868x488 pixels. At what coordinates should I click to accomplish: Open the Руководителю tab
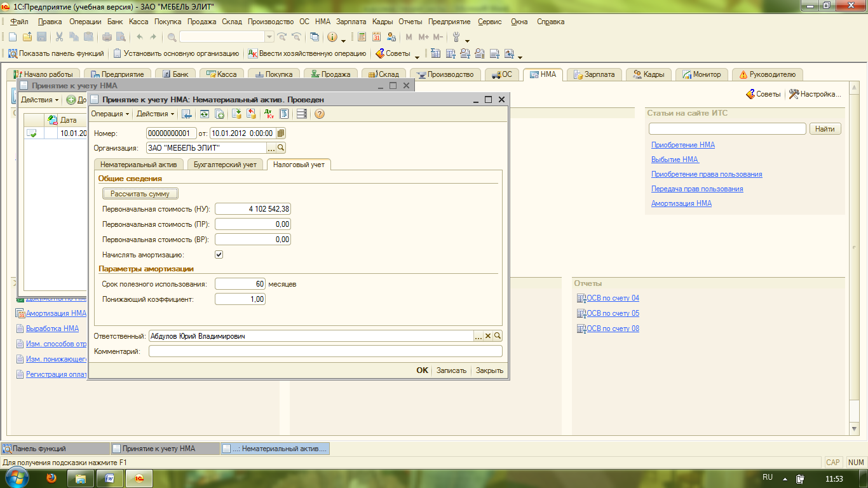[x=768, y=74]
